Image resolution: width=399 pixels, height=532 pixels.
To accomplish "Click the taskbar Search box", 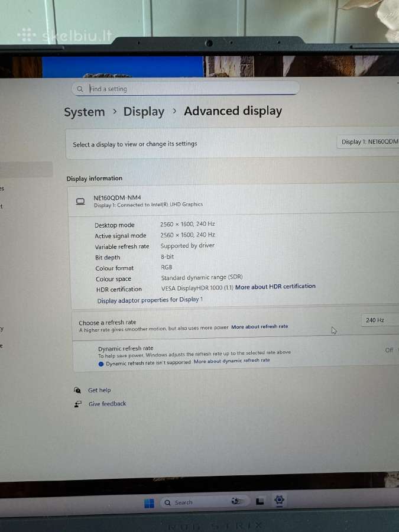I will 205,502.
